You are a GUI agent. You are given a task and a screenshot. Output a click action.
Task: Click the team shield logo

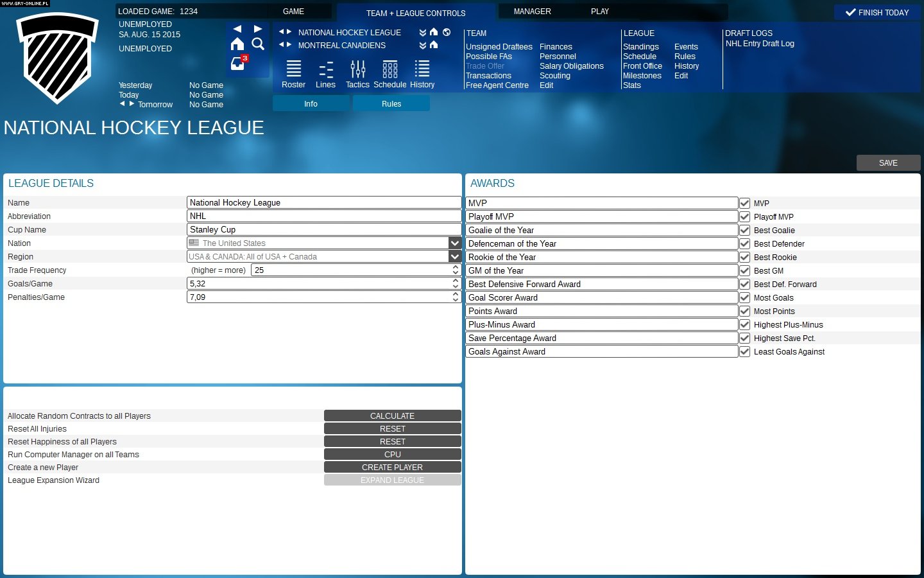click(57, 58)
